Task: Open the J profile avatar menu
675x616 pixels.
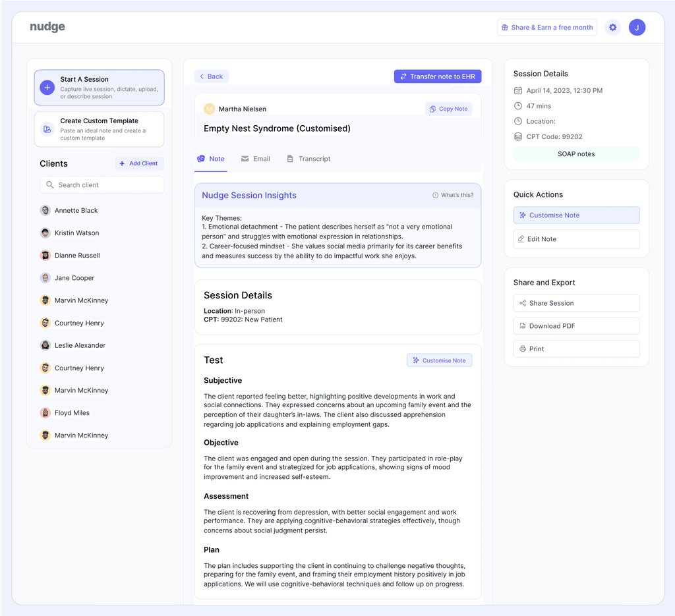Action: (637, 27)
